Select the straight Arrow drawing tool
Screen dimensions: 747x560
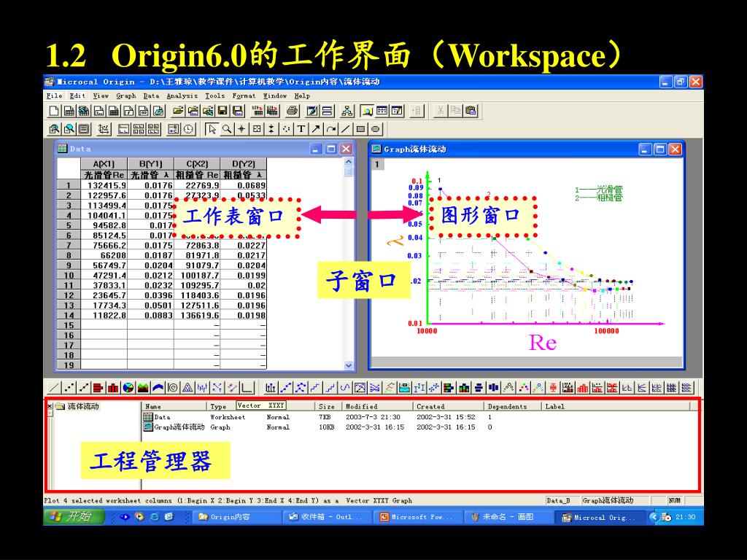point(316,129)
